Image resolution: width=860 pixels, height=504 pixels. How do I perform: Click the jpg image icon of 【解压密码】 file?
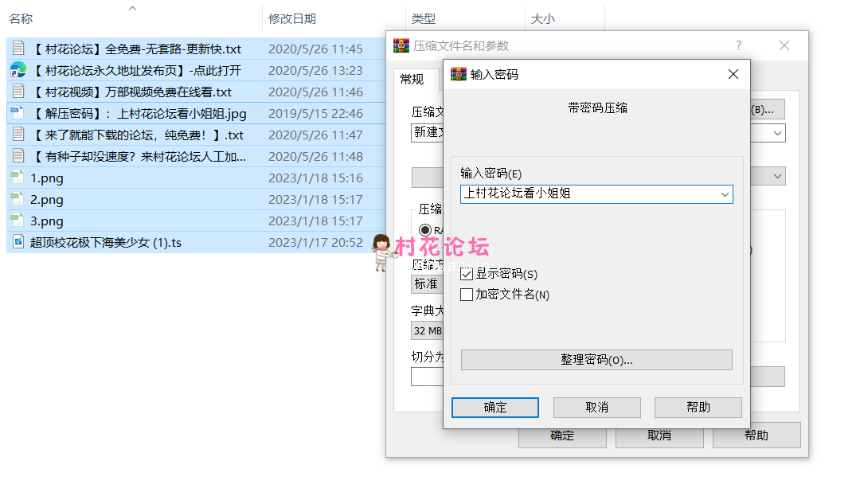tap(18, 113)
